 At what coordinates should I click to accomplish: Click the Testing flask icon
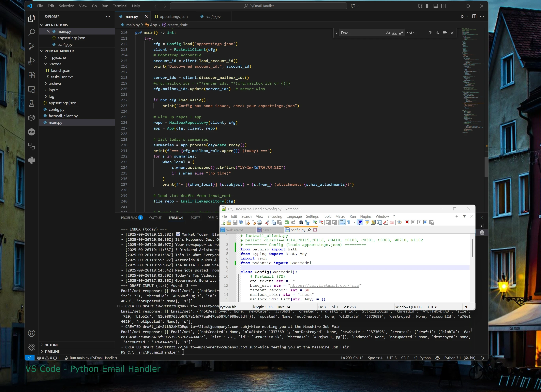click(31, 104)
